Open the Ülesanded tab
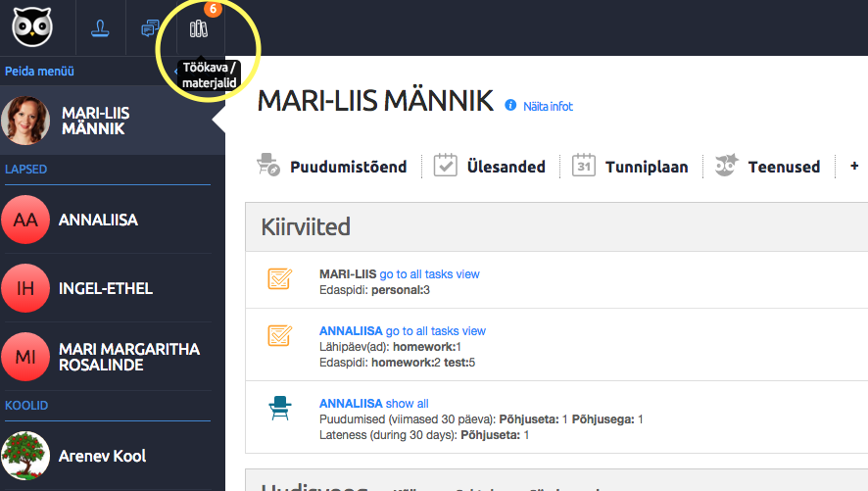The width and height of the screenshot is (868, 491). click(489, 166)
